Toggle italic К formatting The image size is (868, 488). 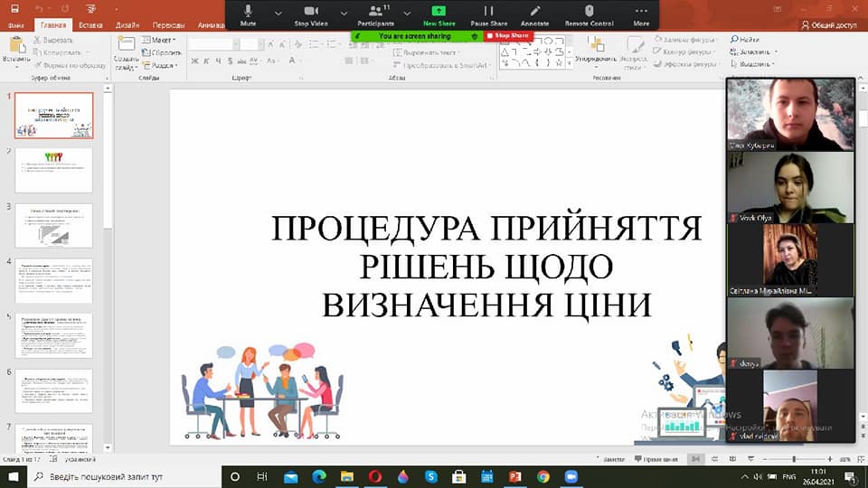206,61
